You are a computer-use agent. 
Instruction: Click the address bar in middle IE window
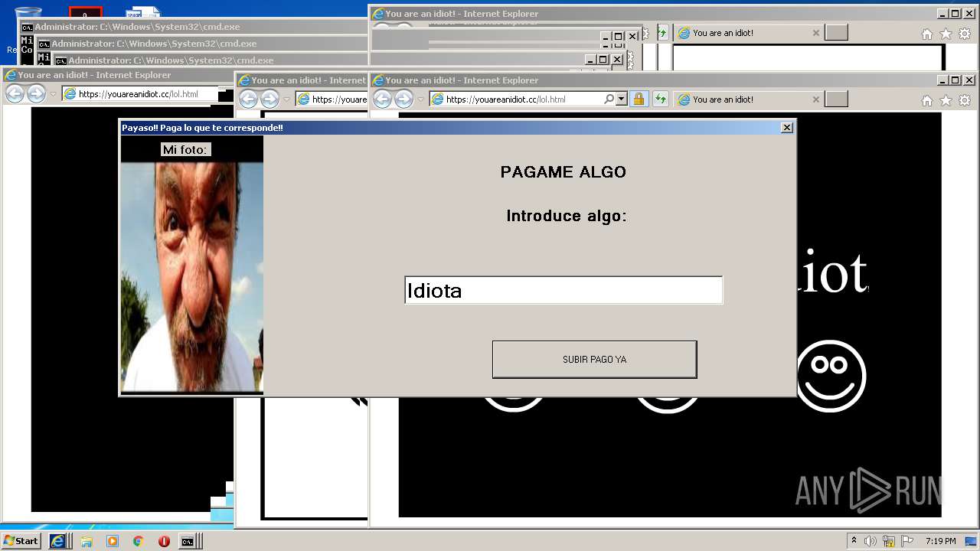coord(332,99)
